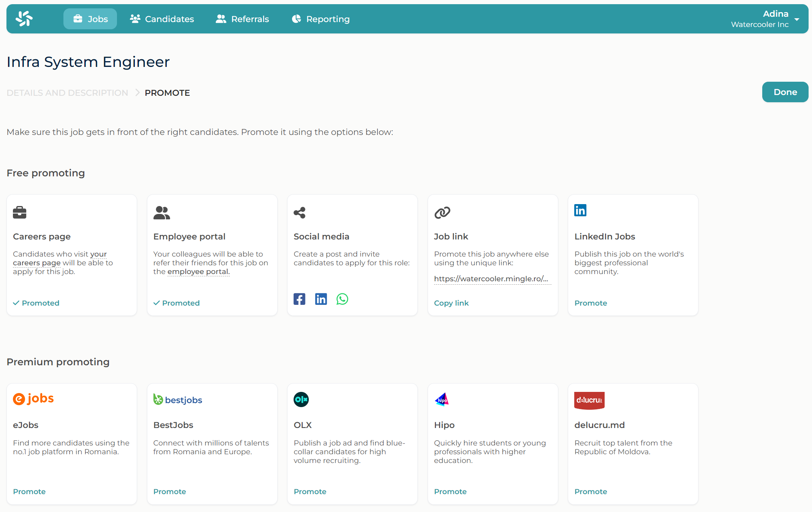Click the Infra System Engineer job title

point(88,62)
